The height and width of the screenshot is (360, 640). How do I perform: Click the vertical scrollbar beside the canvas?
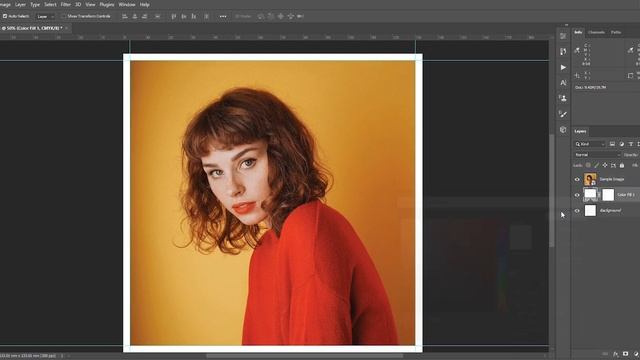tap(552, 191)
